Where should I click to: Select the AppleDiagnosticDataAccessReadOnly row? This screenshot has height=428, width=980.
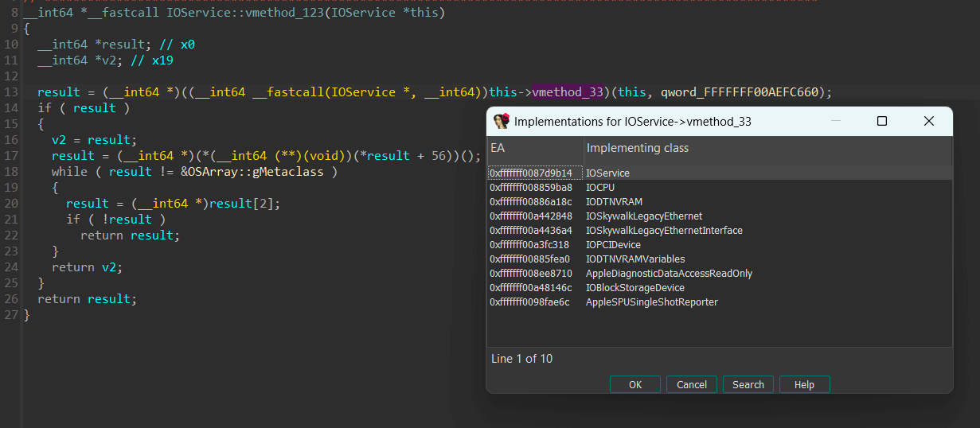[720, 273]
